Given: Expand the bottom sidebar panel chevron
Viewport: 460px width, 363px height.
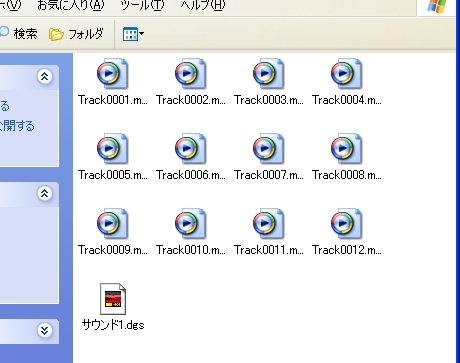Looking at the screenshot, I should point(44,330).
